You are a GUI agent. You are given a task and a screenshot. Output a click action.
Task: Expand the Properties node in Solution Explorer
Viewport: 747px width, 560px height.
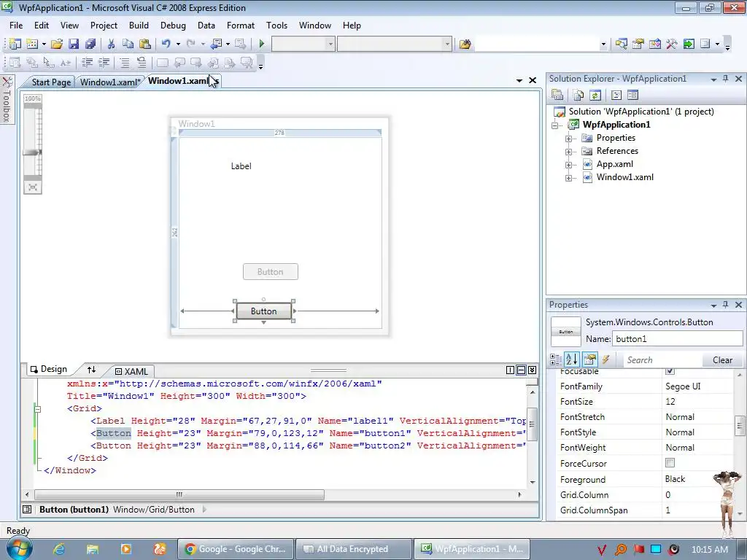[x=568, y=139]
